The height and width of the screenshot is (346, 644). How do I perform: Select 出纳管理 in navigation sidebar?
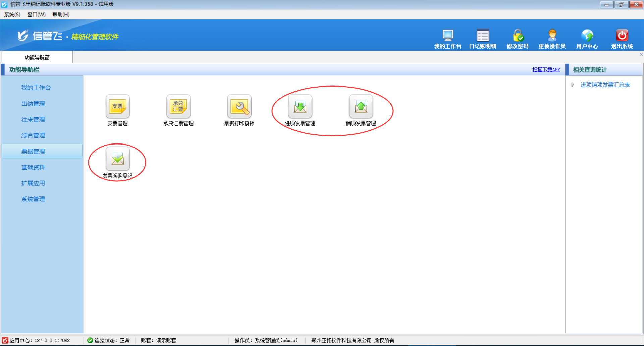tap(33, 104)
